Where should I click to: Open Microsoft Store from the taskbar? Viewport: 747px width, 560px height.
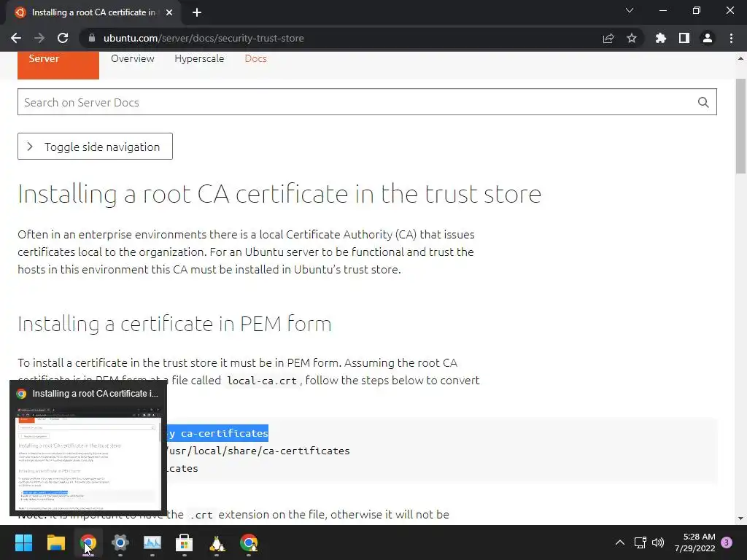pyautogui.click(x=185, y=542)
